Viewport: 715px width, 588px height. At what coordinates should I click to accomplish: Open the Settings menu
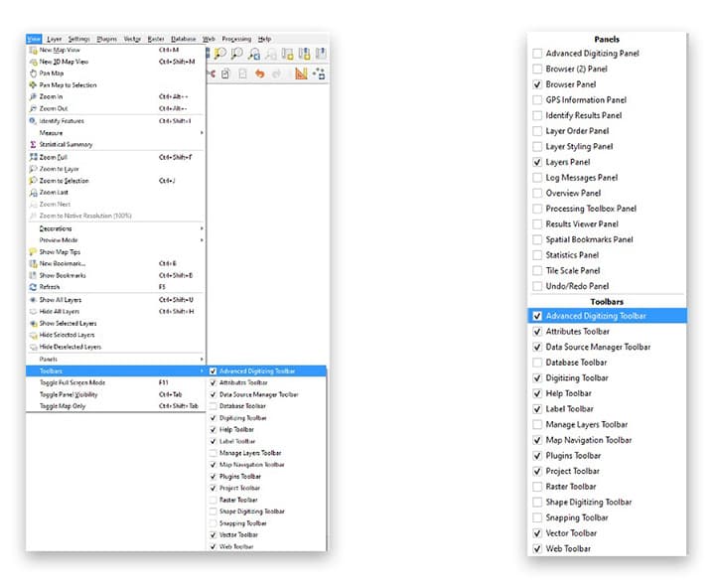[79, 38]
